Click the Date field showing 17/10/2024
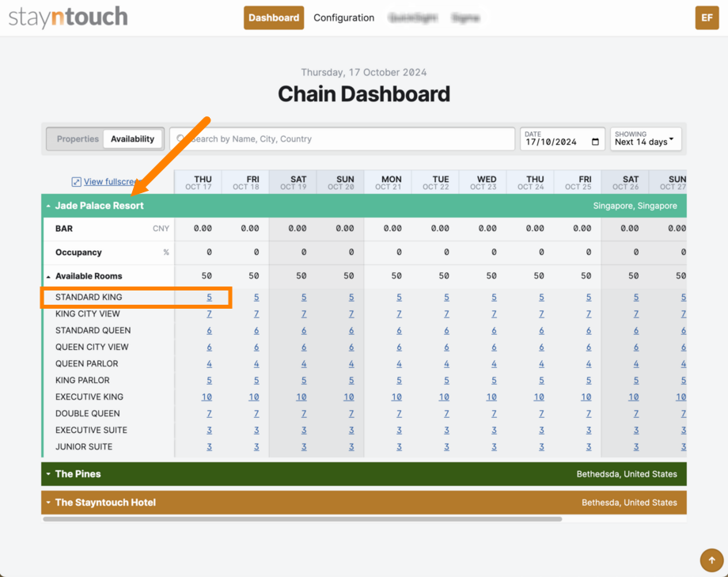728x577 pixels. coord(563,139)
